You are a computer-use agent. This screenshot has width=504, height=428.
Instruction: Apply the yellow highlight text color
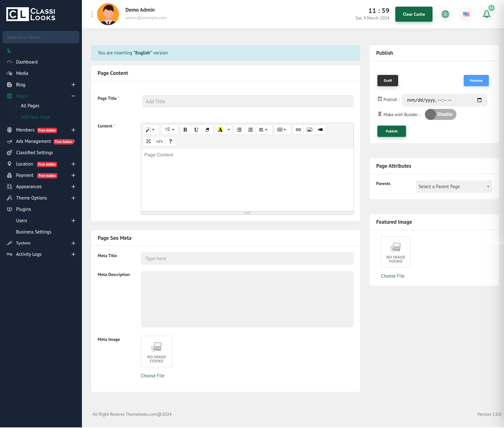click(x=220, y=130)
